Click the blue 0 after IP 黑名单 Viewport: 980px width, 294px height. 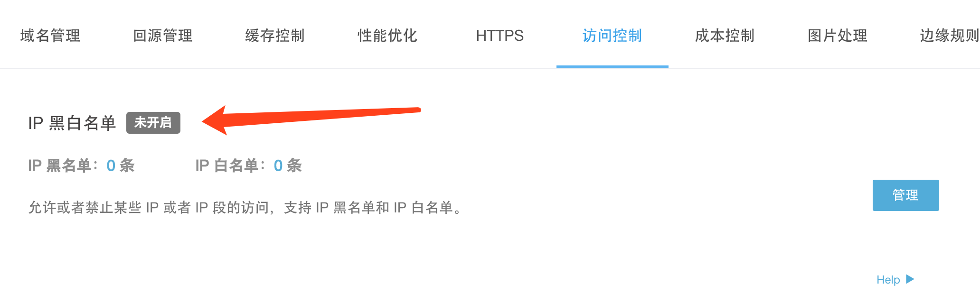(111, 165)
